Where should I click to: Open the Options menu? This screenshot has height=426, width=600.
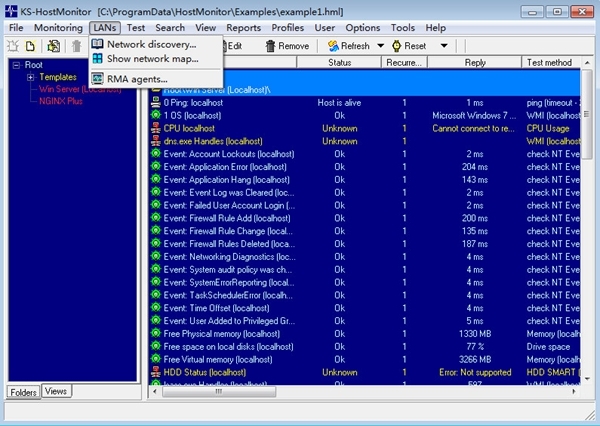tap(363, 28)
